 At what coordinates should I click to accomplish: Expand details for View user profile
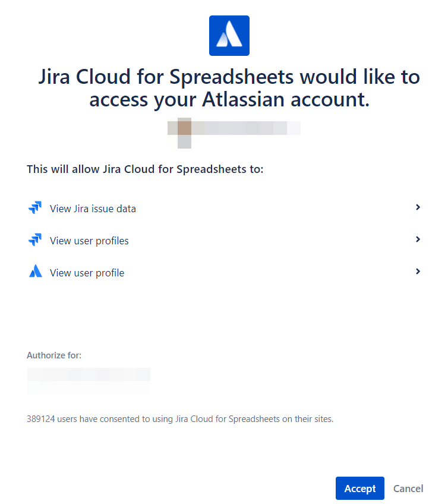pos(418,272)
